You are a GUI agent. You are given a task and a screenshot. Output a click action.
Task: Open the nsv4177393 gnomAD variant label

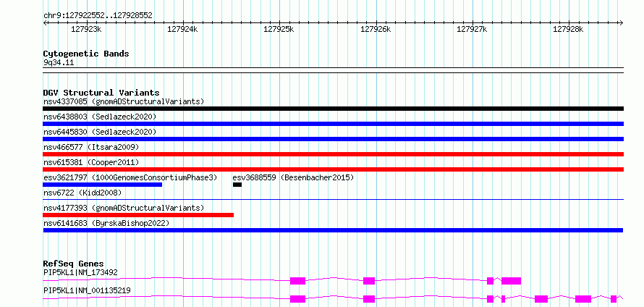click(124, 208)
